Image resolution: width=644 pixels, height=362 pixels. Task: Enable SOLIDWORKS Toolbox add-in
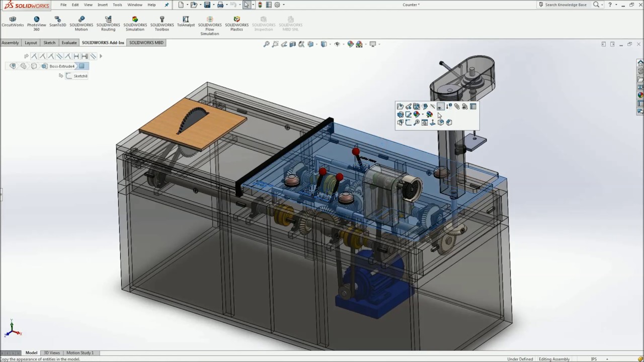click(x=162, y=24)
